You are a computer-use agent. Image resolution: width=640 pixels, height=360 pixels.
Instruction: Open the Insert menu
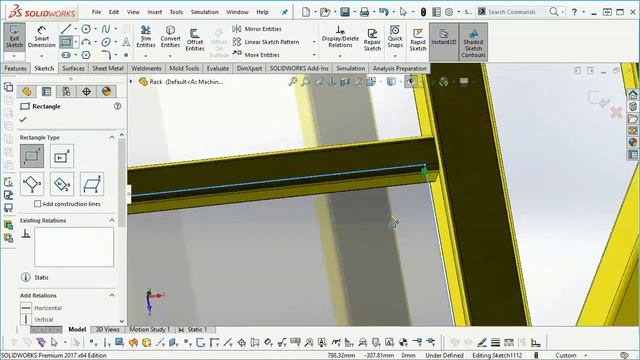[x=155, y=12]
